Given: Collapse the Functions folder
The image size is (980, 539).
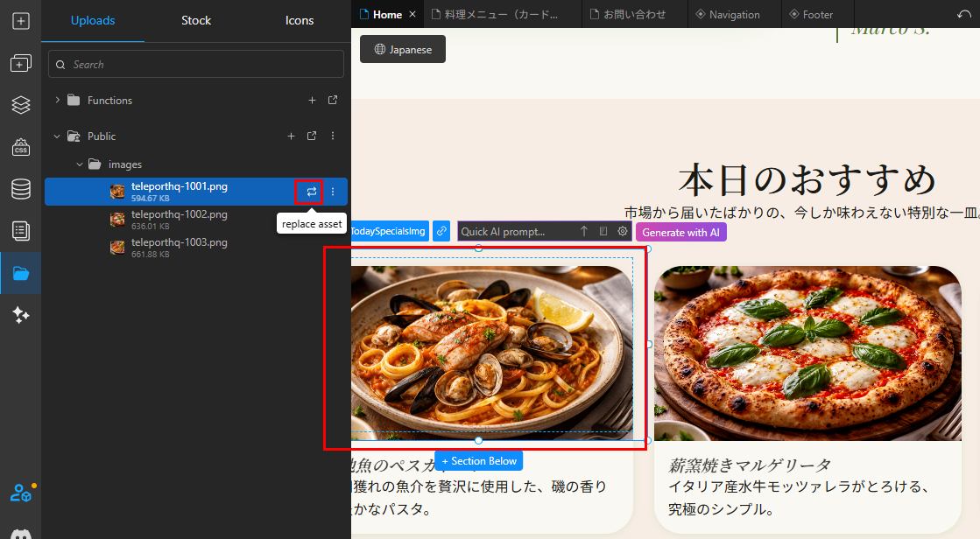Looking at the screenshot, I should click(x=57, y=100).
